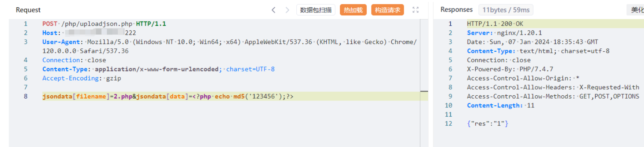The height and width of the screenshot is (147, 644).
Task: Place cursor in POST /php/uploadjson.php line
Action: pyautogui.click(x=104, y=24)
